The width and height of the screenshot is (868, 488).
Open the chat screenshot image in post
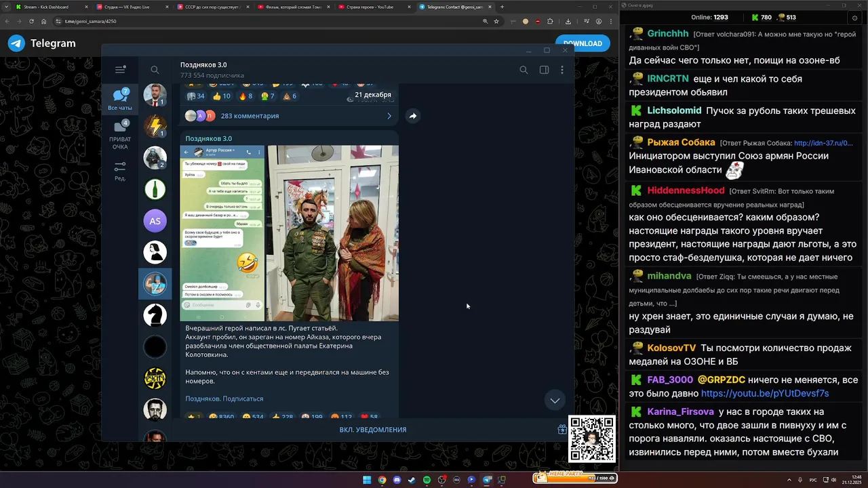point(222,233)
